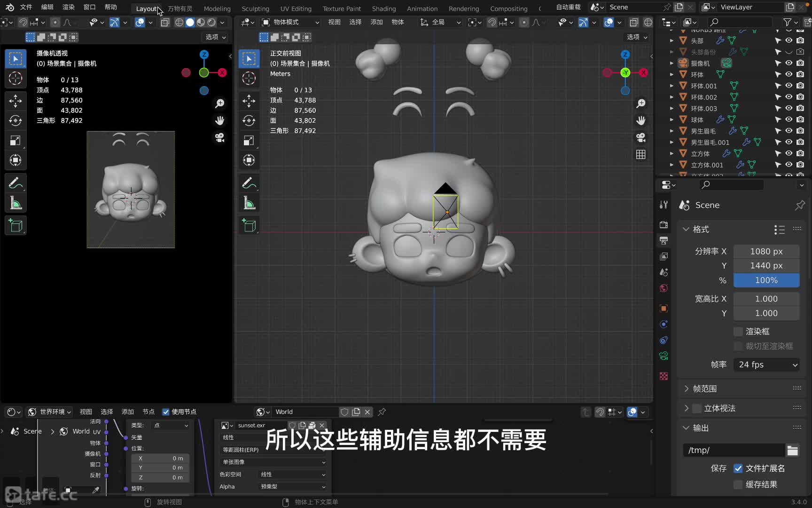Select the Annotate tool in the right viewport
Screen dimensions: 812x508
249,183
